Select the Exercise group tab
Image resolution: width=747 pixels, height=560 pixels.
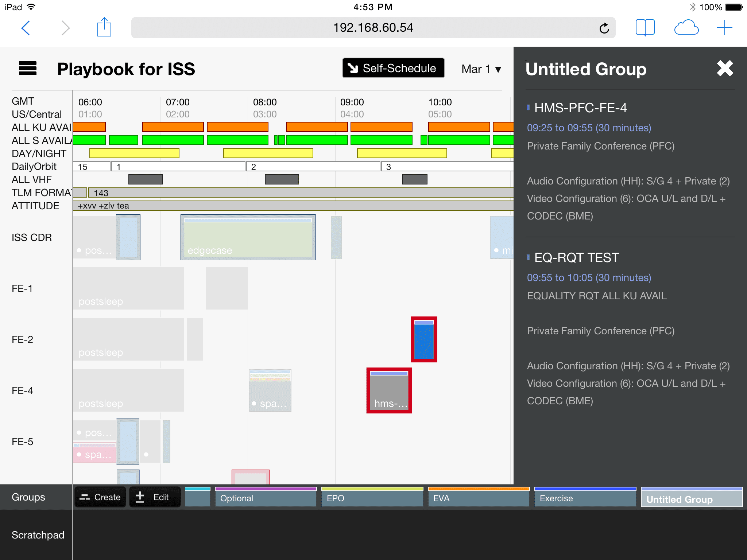click(585, 498)
